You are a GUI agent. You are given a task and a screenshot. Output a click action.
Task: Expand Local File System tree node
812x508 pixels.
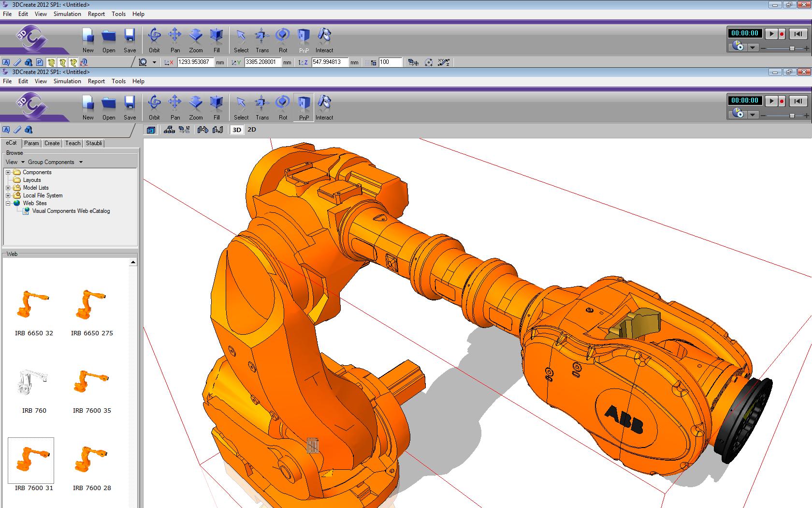coord(8,195)
